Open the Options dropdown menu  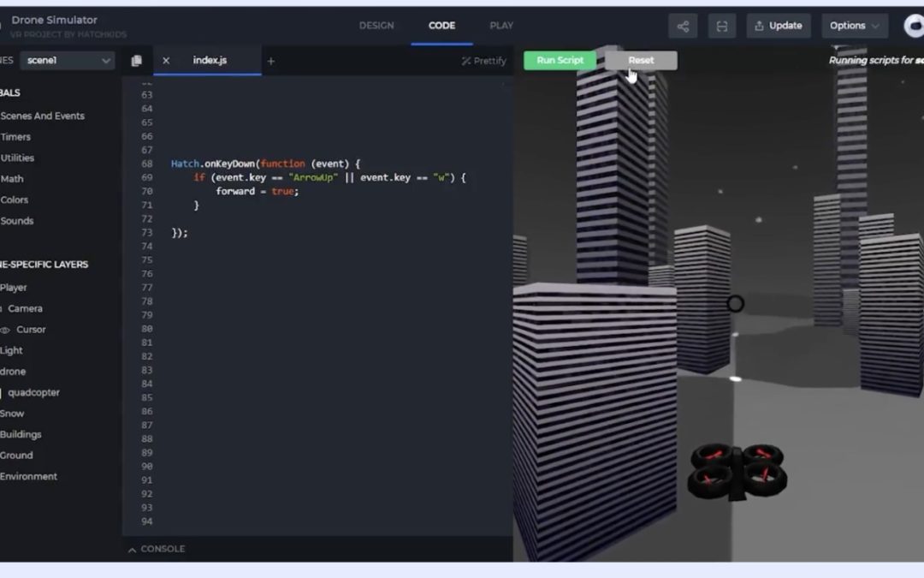pos(854,26)
